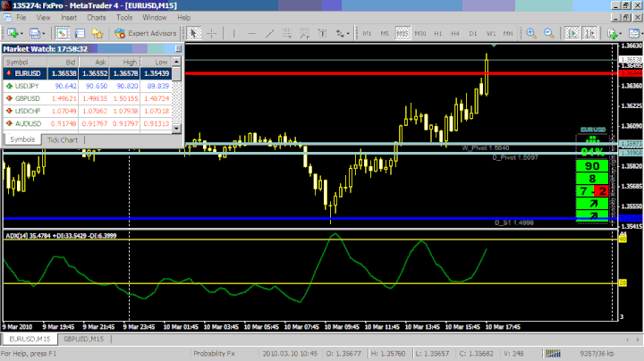Click Market Watch scroll up arrow

176,62
